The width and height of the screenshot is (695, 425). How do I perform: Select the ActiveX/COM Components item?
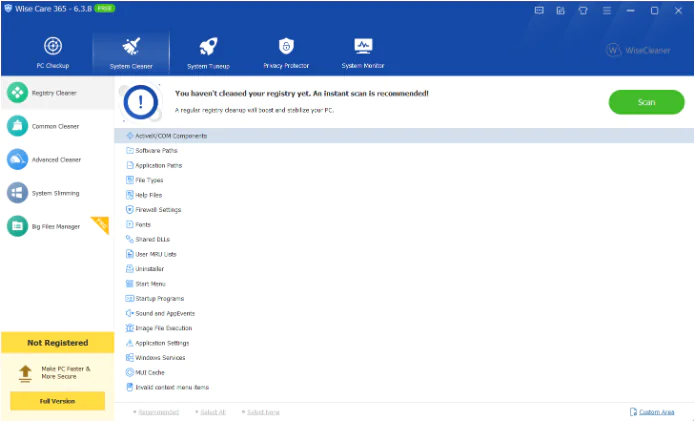(173, 135)
